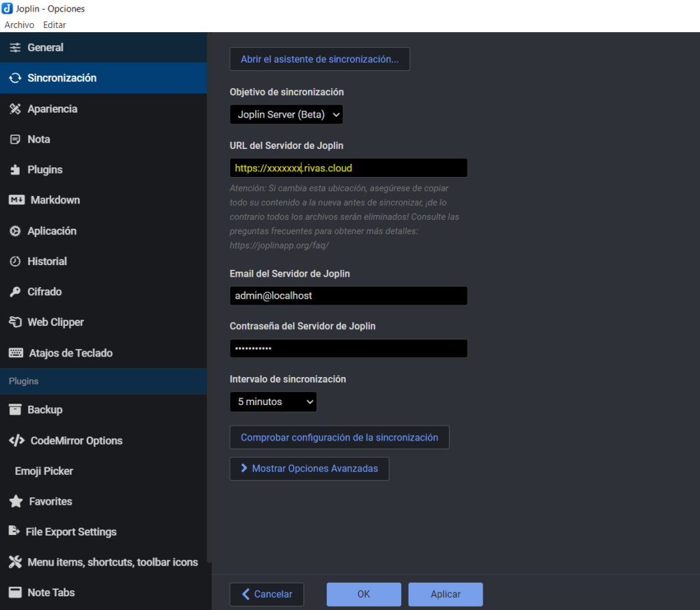Open the Intervalo de sincronización dropdown
The height and width of the screenshot is (610, 700).
pyautogui.click(x=273, y=402)
